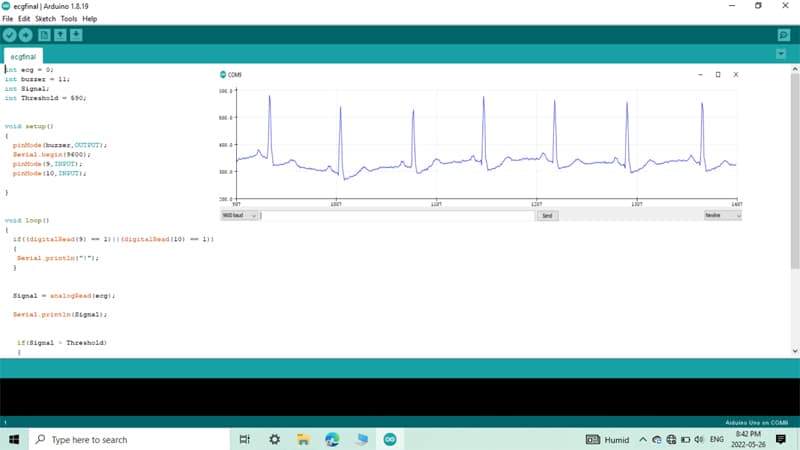Open Microsoft Edge from the taskbar
800x450 pixels.
[x=332, y=439]
